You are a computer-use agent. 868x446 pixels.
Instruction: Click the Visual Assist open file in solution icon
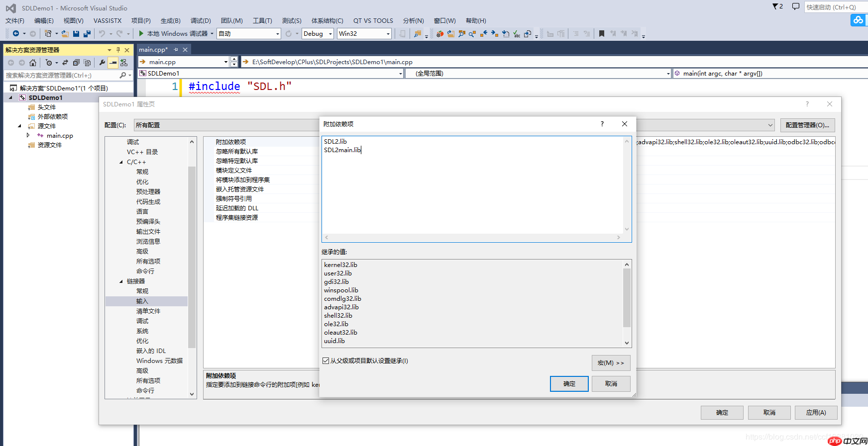click(x=451, y=34)
